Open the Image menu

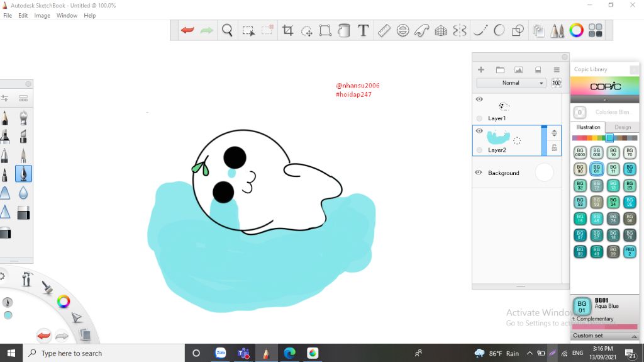(x=42, y=16)
